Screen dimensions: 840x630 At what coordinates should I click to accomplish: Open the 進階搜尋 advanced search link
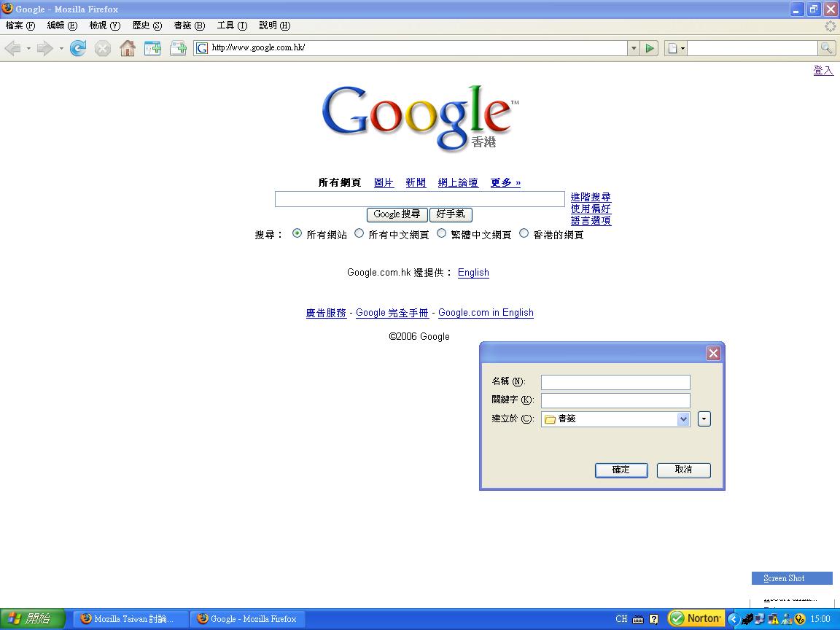pos(591,197)
